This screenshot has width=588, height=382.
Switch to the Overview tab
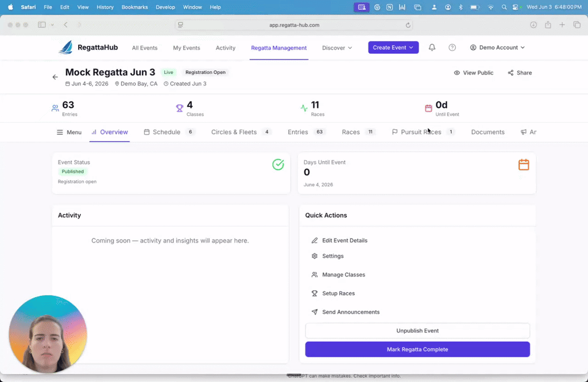pos(110,132)
